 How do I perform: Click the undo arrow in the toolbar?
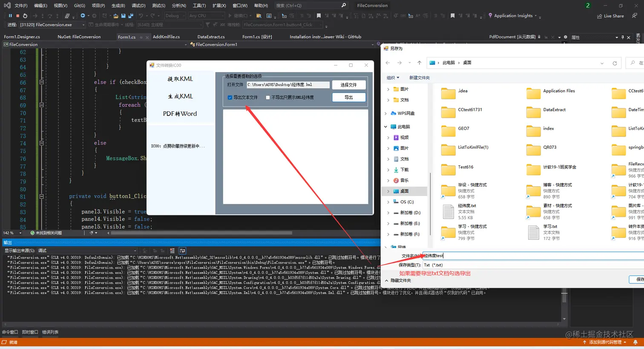pyautogui.click(x=141, y=16)
